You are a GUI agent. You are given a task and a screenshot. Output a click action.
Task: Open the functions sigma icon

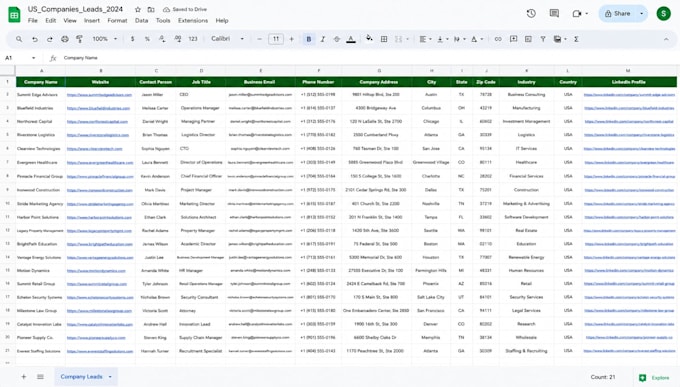(x=576, y=39)
